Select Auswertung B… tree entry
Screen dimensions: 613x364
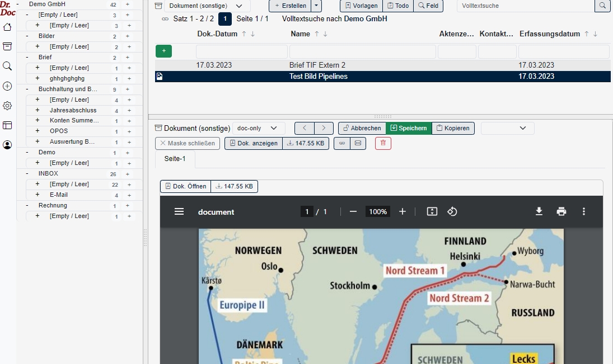point(72,142)
